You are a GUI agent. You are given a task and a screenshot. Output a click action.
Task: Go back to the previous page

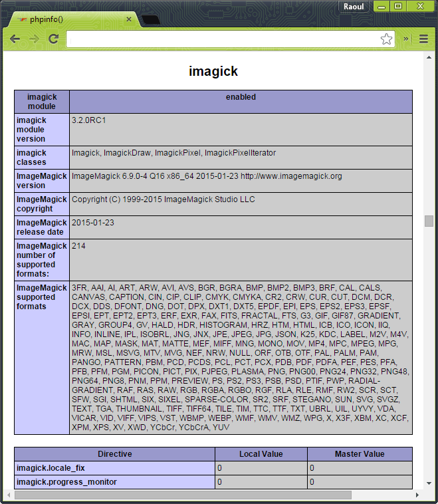click(x=15, y=39)
